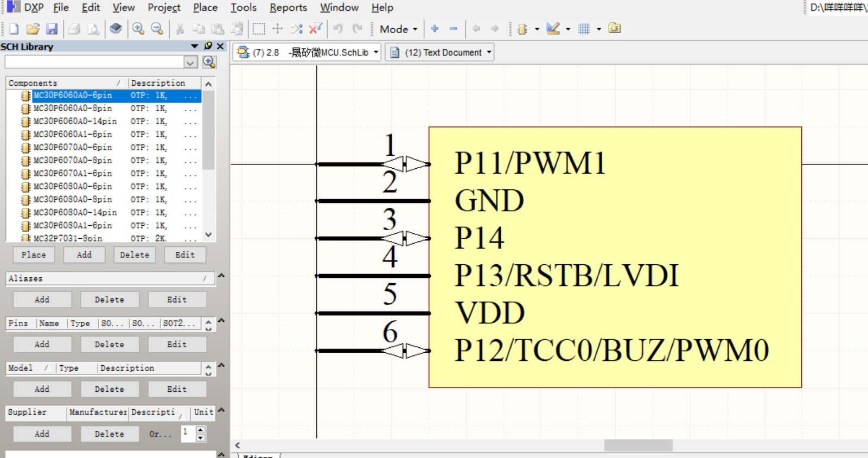Click the Edit button under Components list
This screenshot has height=458, width=868.
point(185,255)
